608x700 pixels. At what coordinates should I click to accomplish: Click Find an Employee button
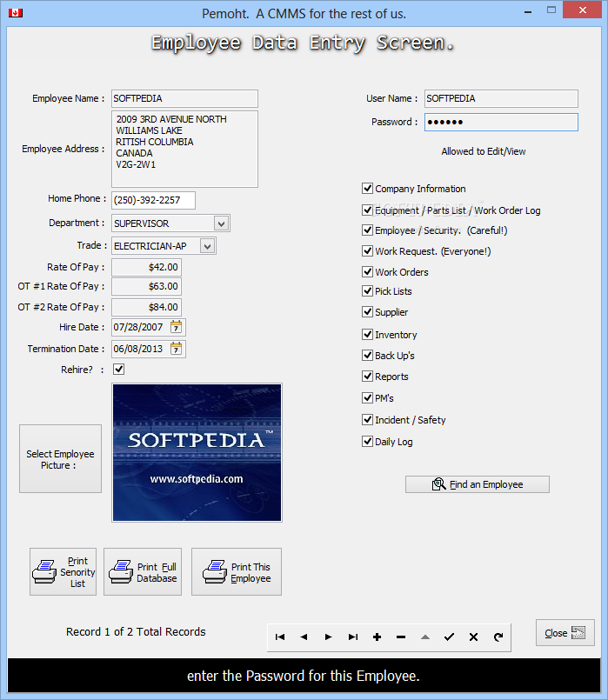478,484
